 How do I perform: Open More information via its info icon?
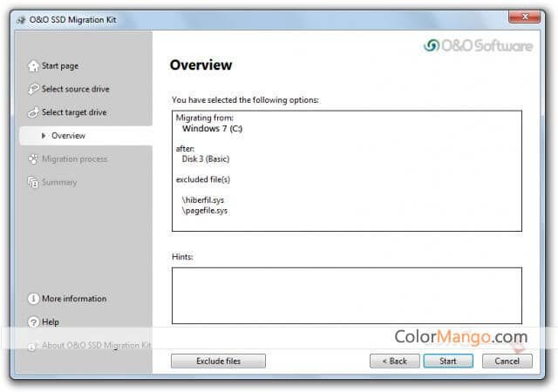coord(33,299)
